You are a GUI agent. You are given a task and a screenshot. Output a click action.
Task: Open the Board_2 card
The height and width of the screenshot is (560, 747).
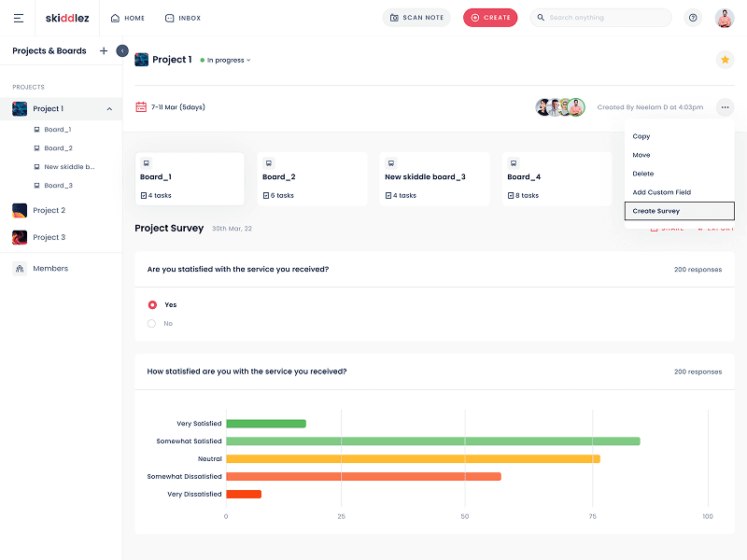[x=312, y=178]
